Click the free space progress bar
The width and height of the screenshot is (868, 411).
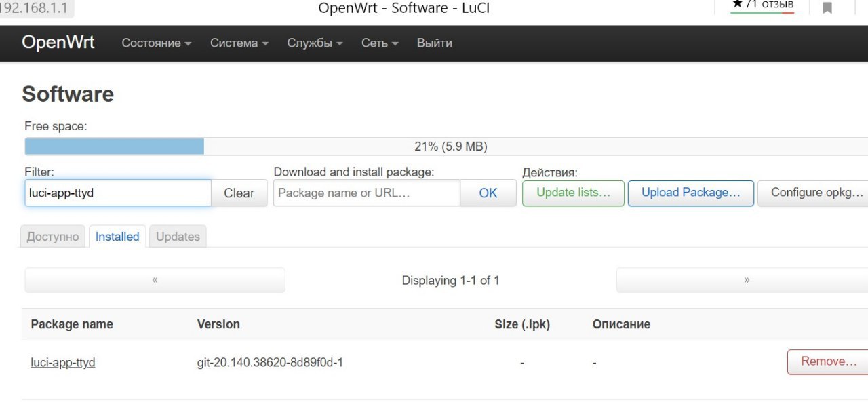click(446, 146)
